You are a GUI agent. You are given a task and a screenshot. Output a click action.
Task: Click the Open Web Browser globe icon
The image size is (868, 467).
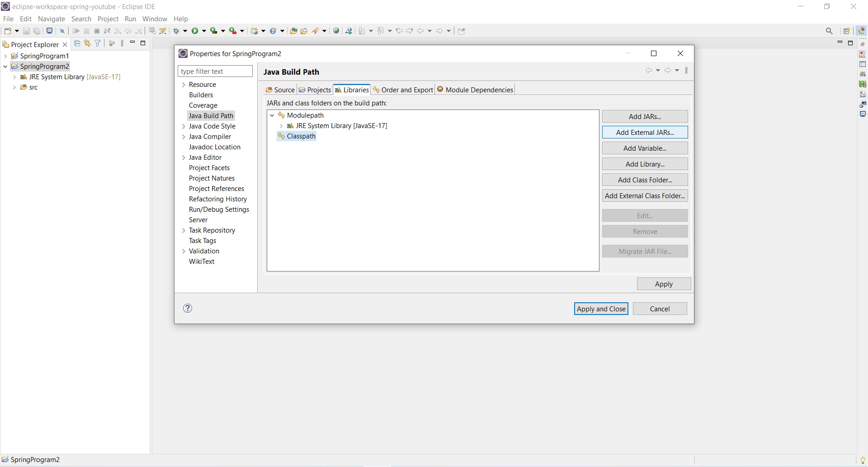pyautogui.click(x=336, y=31)
